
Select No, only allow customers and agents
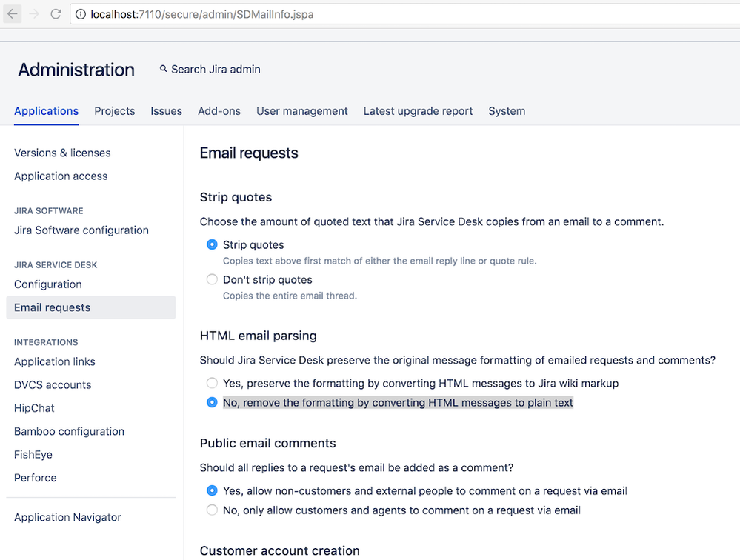(212, 510)
